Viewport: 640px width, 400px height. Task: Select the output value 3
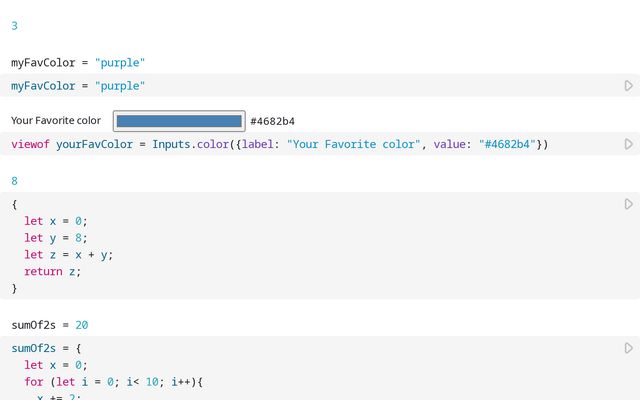coord(14,26)
